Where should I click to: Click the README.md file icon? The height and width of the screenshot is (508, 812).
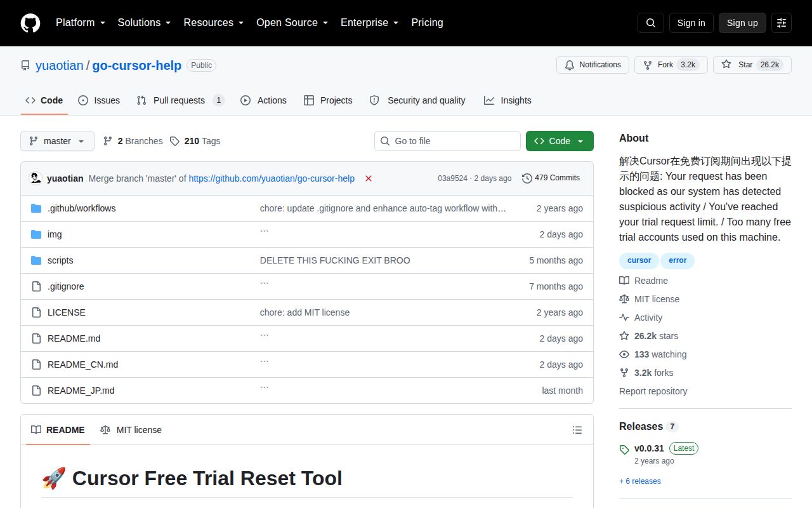coord(36,338)
